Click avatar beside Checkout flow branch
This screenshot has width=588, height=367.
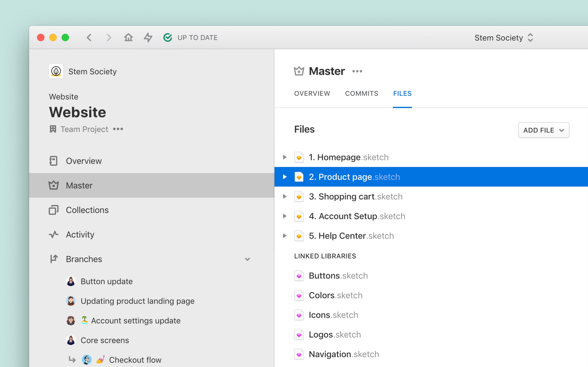[87, 360]
